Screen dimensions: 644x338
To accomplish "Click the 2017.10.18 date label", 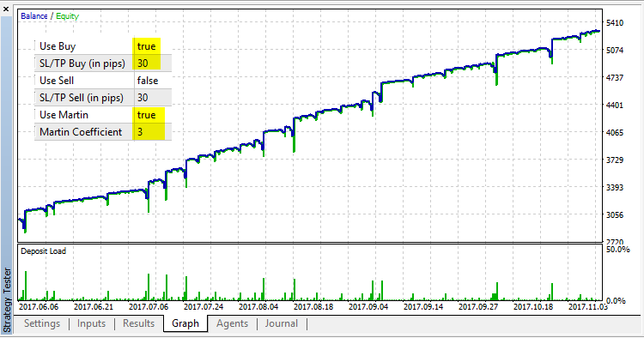I will [x=533, y=307].
